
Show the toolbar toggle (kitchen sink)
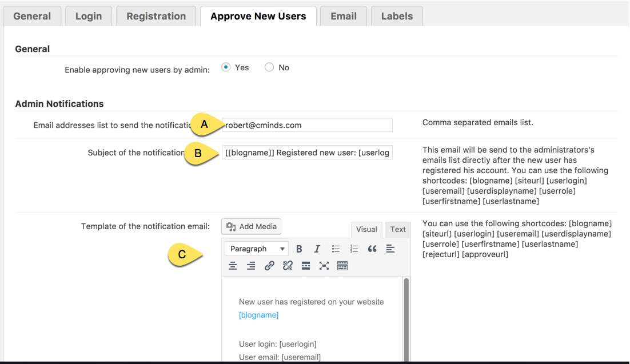point(342,266)
